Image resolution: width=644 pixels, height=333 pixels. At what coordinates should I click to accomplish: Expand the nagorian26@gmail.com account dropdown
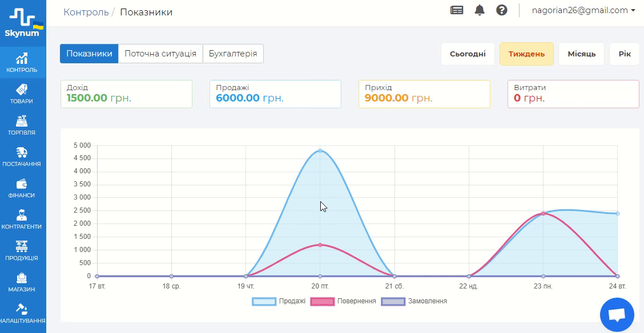click(x=583, y=10)
